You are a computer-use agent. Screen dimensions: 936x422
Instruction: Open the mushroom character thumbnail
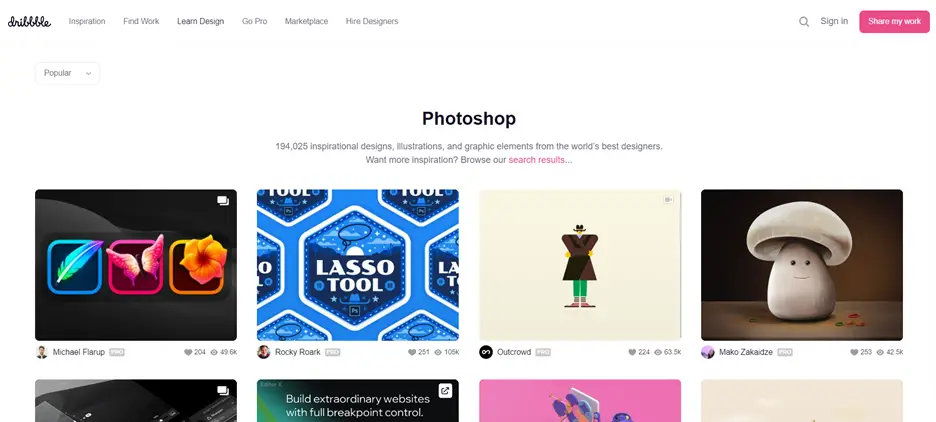click(802, 265)
